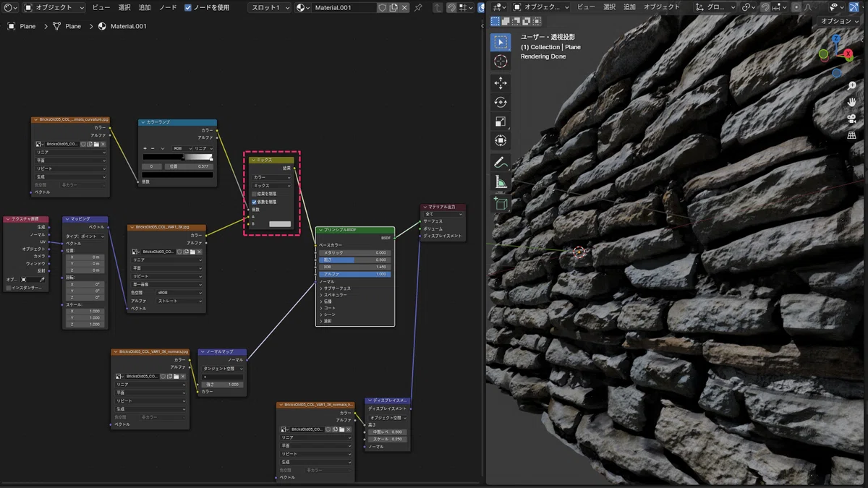Disable Clamp Factor checkbox in Mix node

tap(254, 202)
